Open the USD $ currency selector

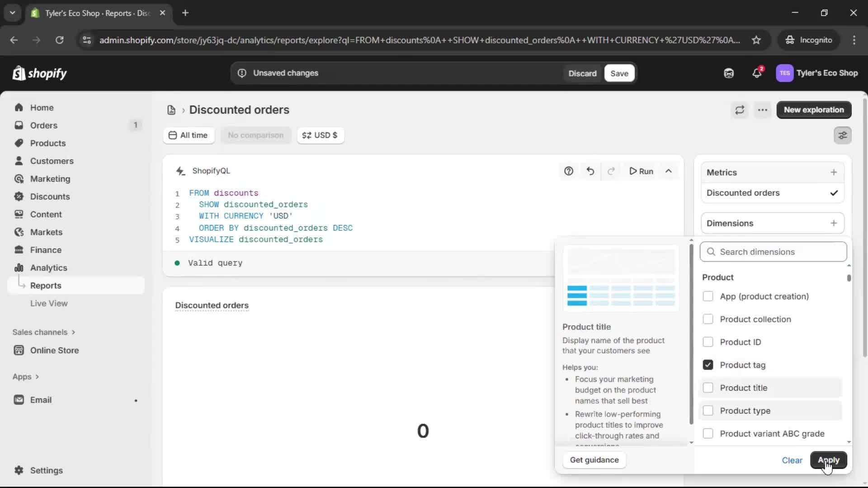[320, 135]
